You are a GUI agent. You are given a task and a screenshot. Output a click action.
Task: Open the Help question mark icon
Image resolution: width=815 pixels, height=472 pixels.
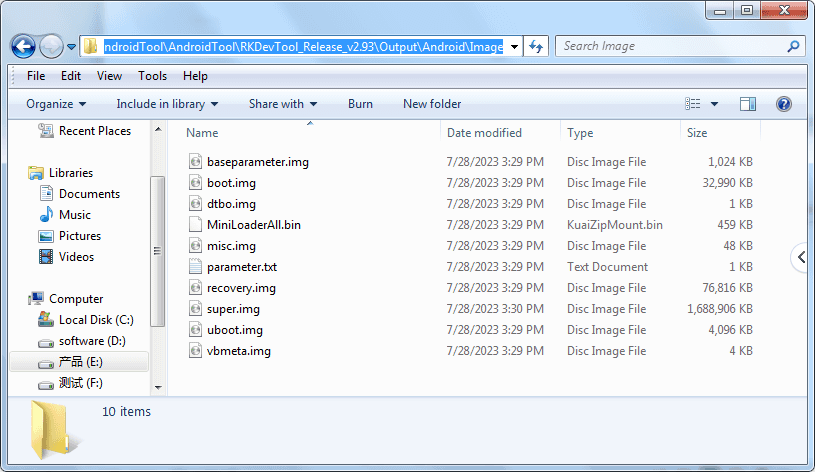pos(783,104)
